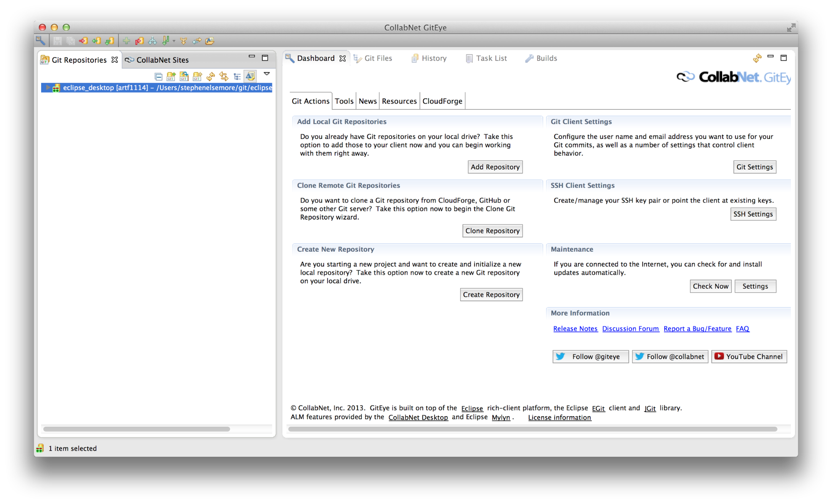Viewport: 832px width, 504px height.
Task: Open the Release Notes link
Action: (575, 329)
